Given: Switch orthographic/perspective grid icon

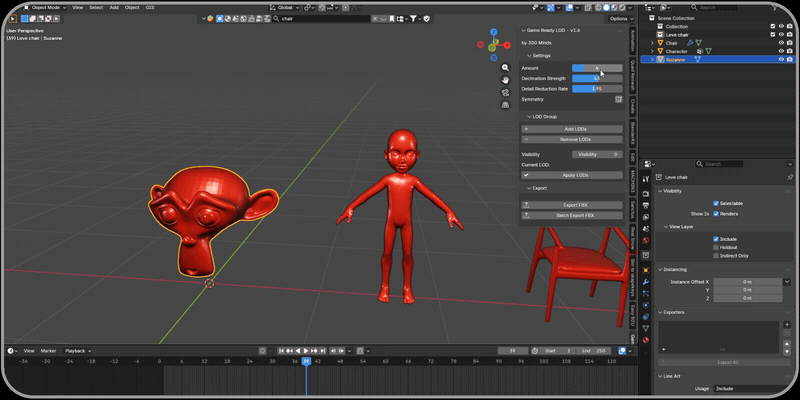Looking at the screenshot, I should (x=505, y=105).
